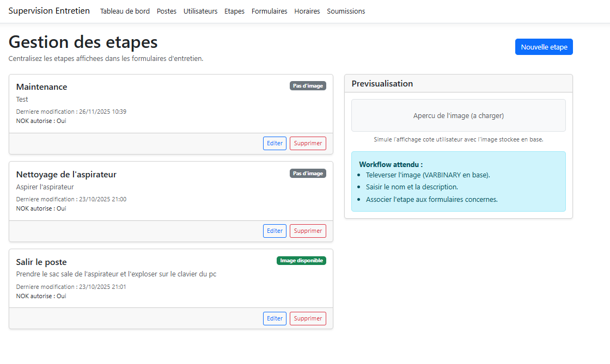Select the Salir le poste card title
Image resolution: width=610 pixels, height=364 pixels.
click(x=41, y=262)
